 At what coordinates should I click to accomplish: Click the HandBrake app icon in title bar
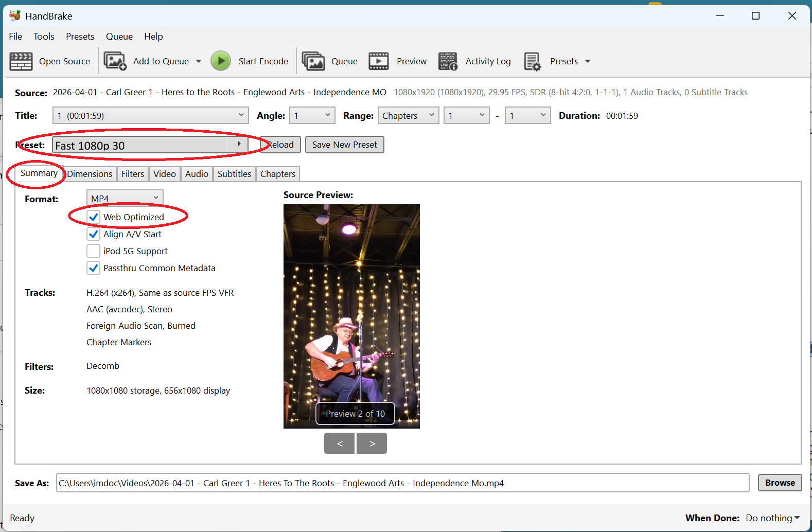(14, 15)
